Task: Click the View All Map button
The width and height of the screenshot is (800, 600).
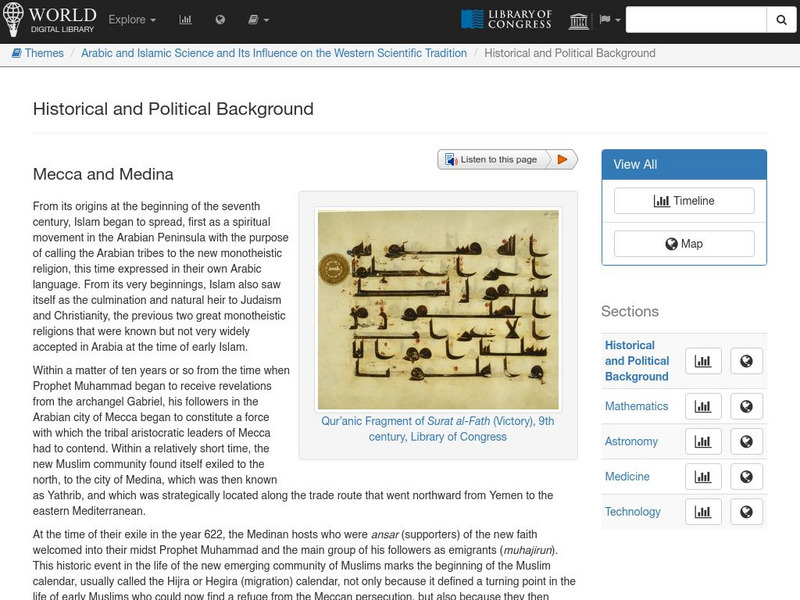Action: (684, 244)
